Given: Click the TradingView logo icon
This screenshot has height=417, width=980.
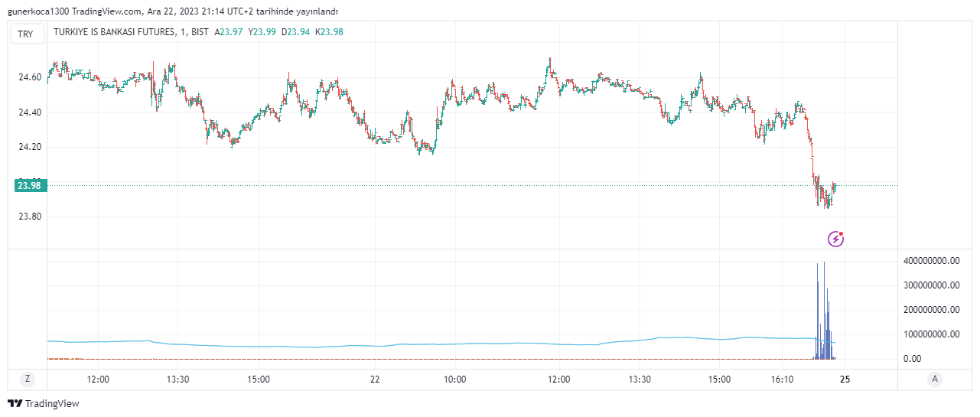Looking at the screenshot, I should pos(15,403).
